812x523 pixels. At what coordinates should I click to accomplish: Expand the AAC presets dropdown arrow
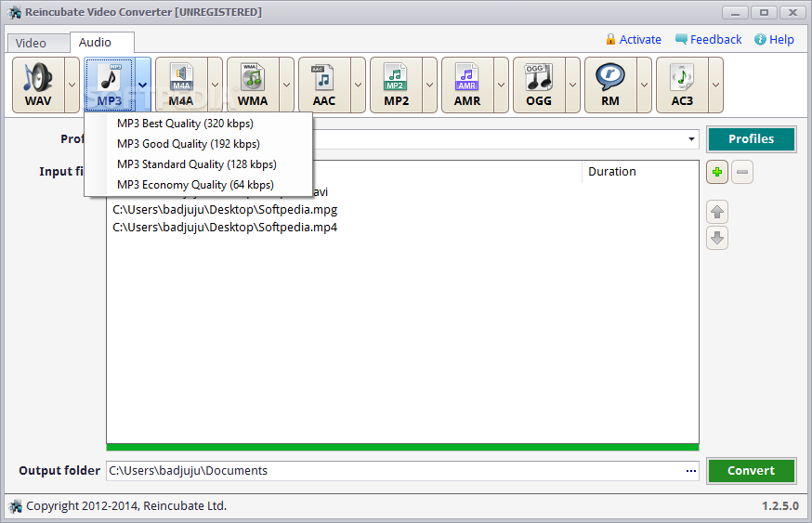tap(358, 85)
